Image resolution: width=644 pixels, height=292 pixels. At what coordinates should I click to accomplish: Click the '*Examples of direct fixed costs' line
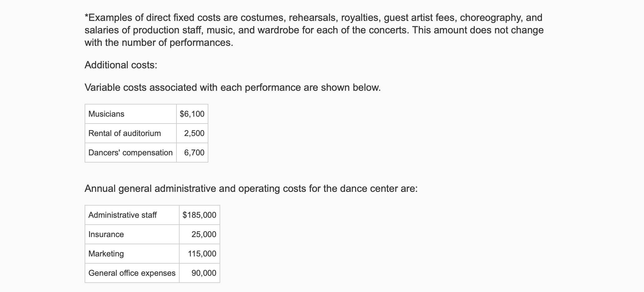click(313, 17)
